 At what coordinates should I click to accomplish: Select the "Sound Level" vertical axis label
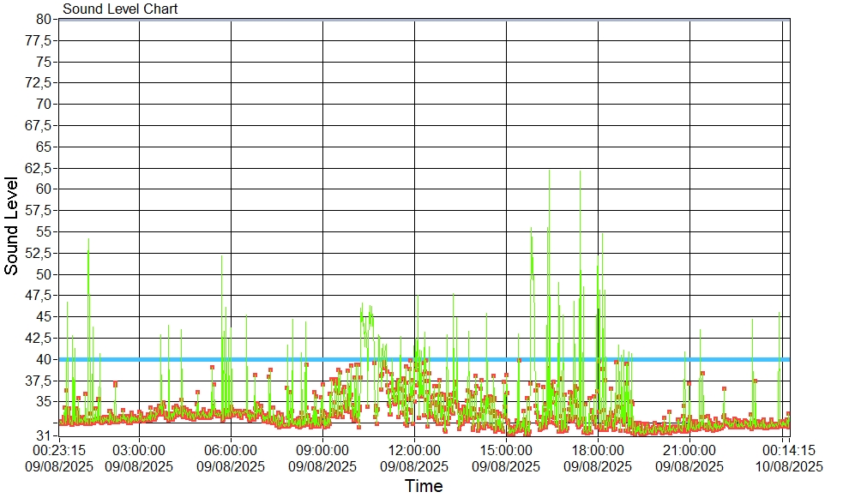12,225
